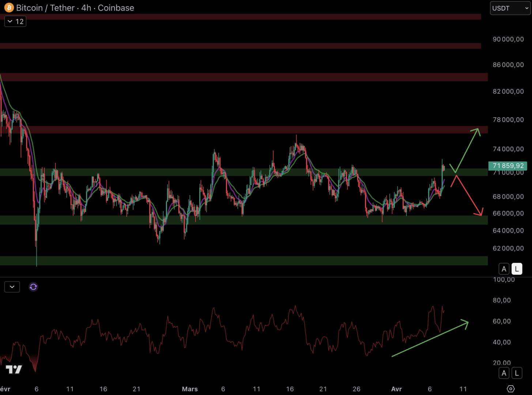Click the TradingView logo watermark
This screenshot has height=395, width=532.
(14, 370)
